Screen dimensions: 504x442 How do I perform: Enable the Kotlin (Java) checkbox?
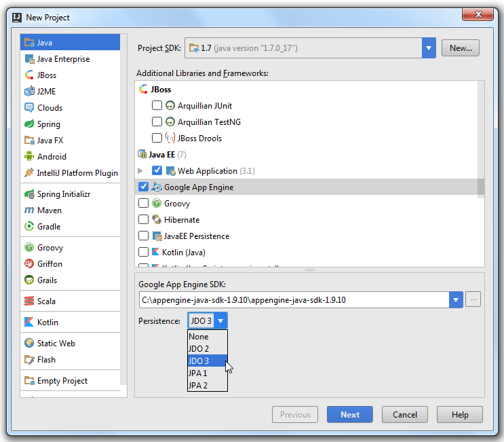click(143, 252)
